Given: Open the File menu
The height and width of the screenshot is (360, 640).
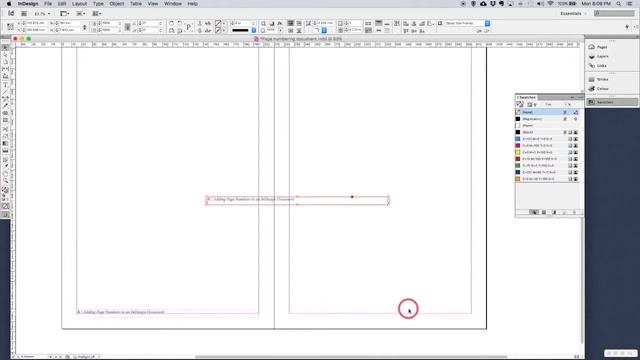Looking at the screenshot, I should (48, 4).
